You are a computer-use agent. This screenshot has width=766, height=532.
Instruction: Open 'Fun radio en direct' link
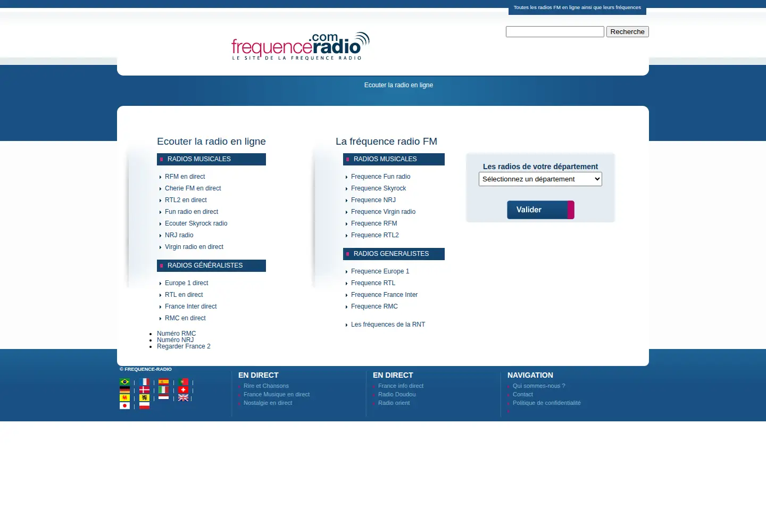[x=191, y=212]
